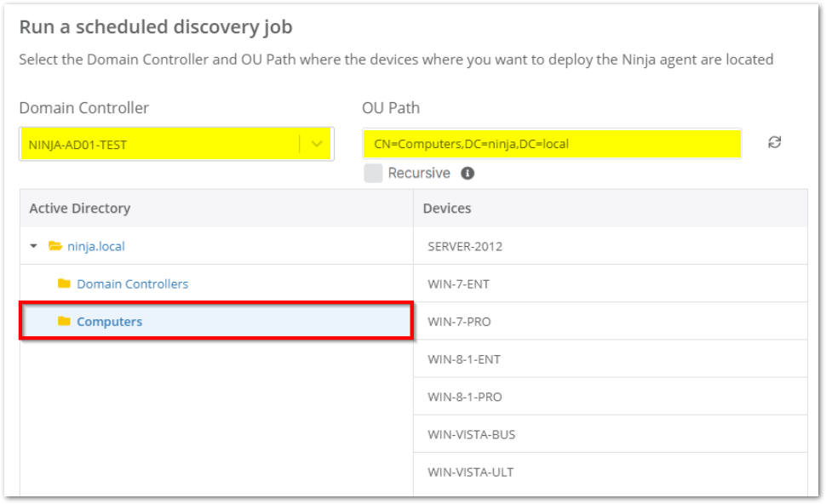Click inside the OU Path input field
Viewport: 826px width, 504px height.
tap(554, 143)
